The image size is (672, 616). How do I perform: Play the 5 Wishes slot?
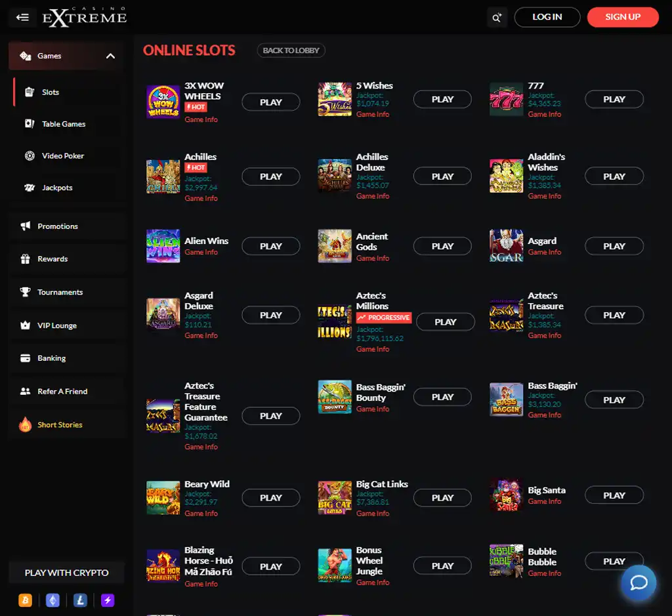click(x=442, y=99)
